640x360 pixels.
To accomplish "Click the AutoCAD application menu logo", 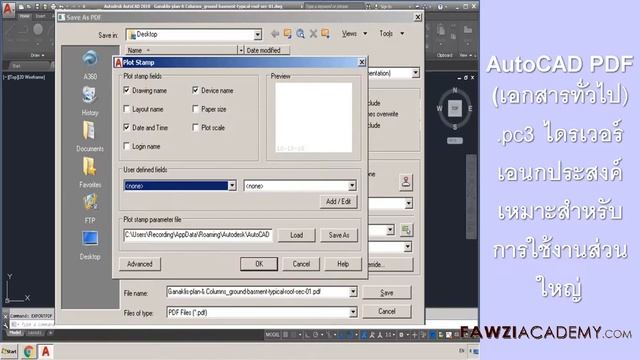I will tap(8, 9).
